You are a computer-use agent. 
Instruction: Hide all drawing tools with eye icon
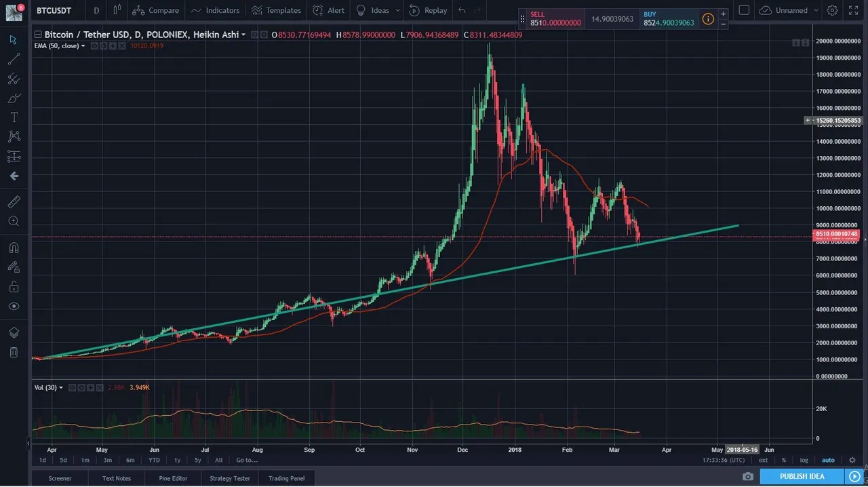point(14,307)
